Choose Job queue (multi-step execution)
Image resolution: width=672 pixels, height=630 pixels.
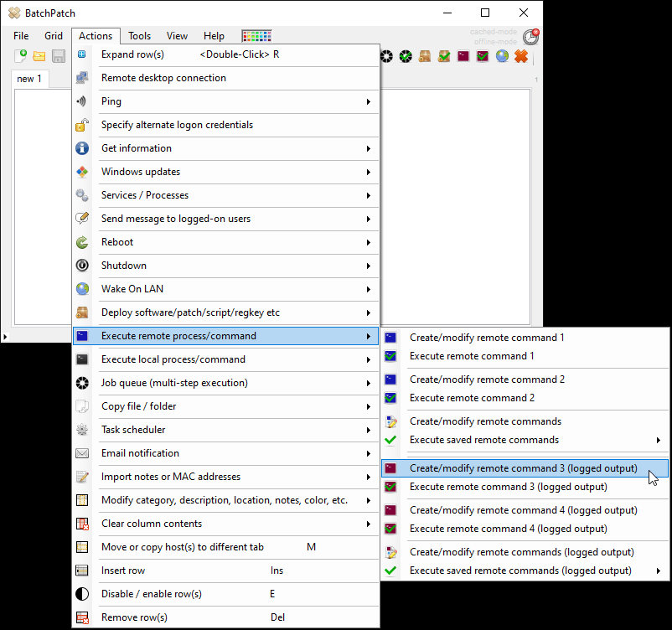tap(226, 383)
